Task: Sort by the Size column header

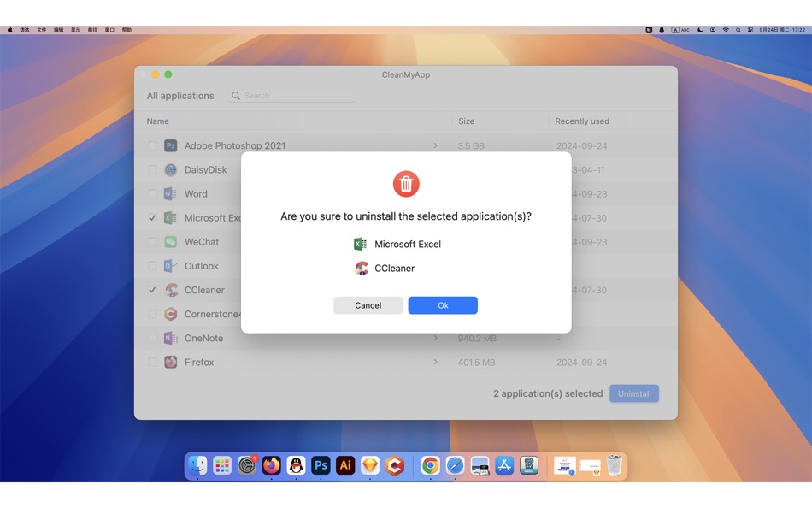Action: [x=466, y=121]
